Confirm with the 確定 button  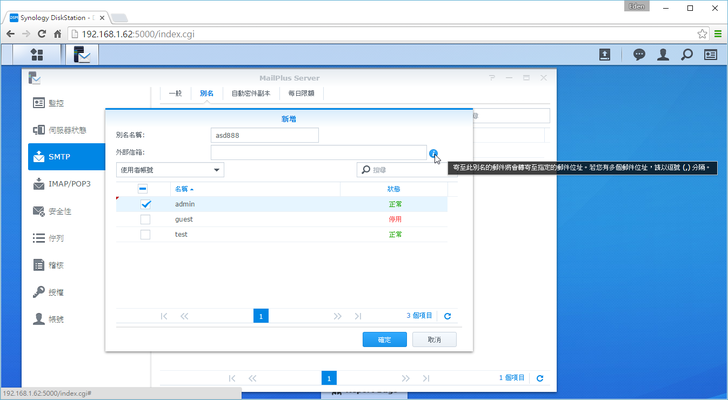coord(384,340)
